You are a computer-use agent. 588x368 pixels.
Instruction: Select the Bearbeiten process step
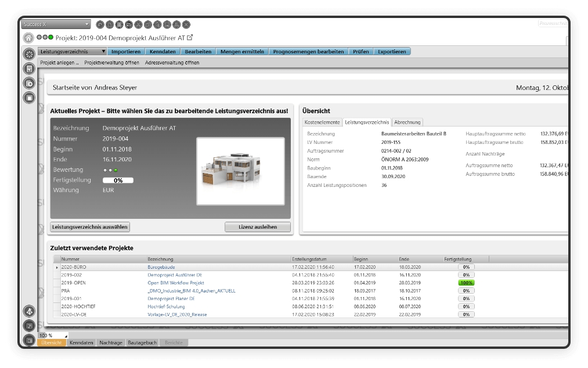[198, 52]
